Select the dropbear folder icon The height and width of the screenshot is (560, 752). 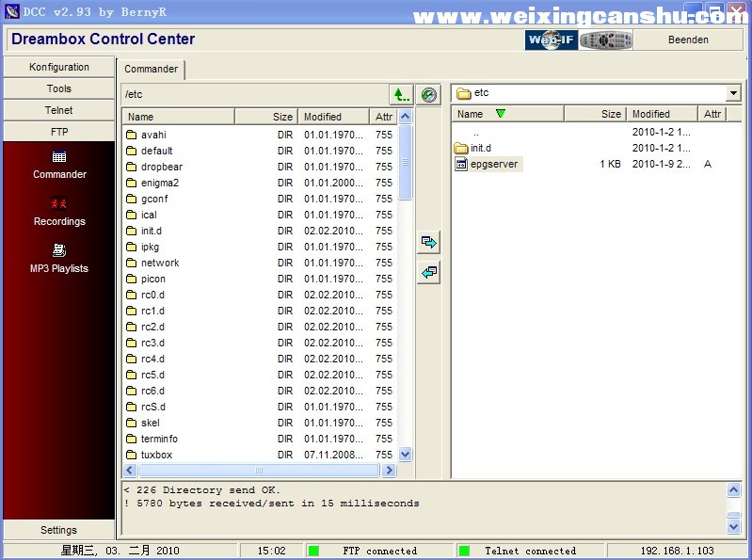(132, 167)
